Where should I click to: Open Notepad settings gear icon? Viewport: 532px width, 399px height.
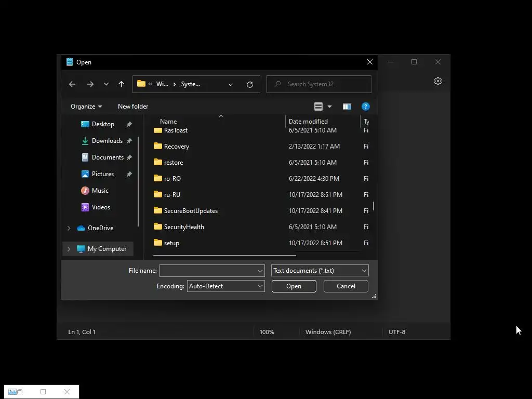[437, 81]
